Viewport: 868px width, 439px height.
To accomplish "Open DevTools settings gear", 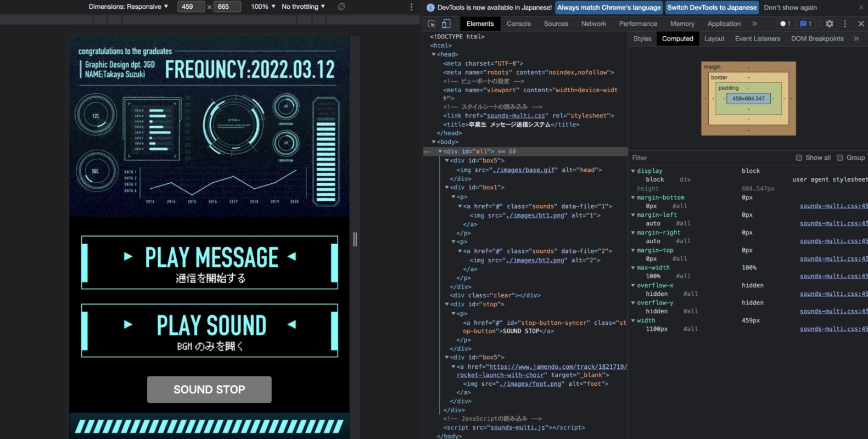I will [829, 24].
